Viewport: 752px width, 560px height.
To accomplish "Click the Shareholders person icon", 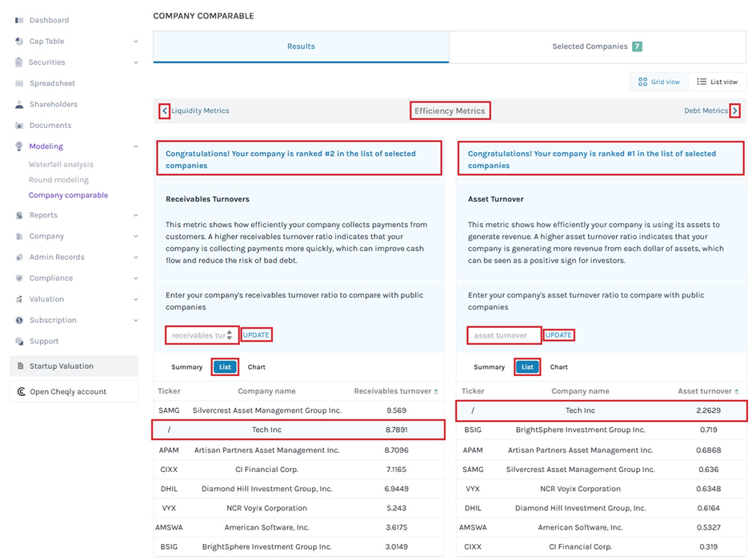I will (x=19, y=105).
